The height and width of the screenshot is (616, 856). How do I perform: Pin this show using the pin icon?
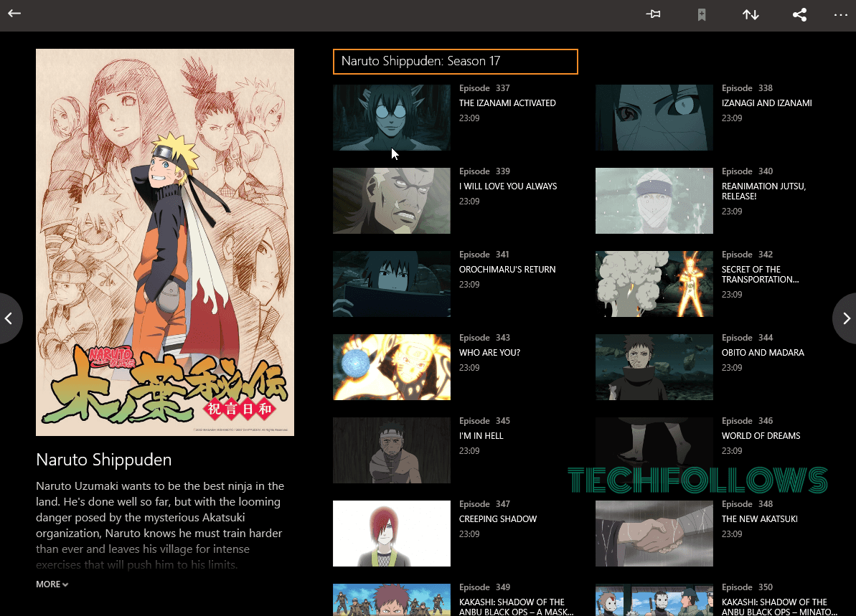pos(653,14)
